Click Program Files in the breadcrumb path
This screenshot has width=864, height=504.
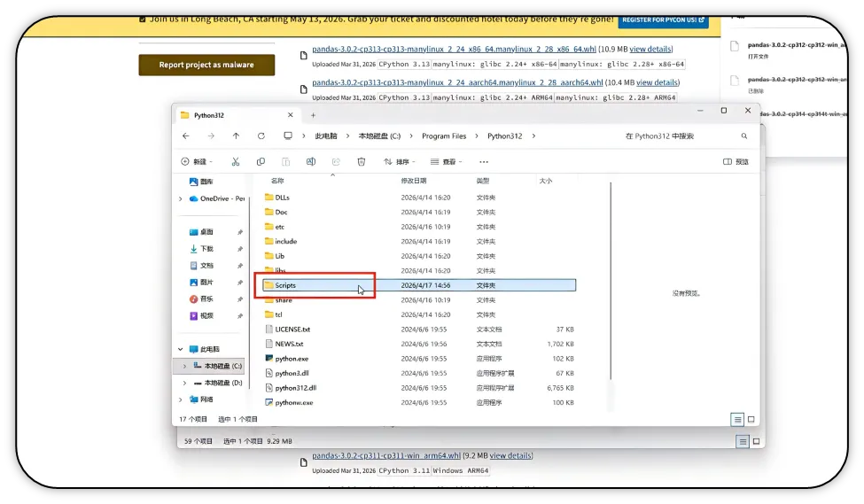coord(444,136)
